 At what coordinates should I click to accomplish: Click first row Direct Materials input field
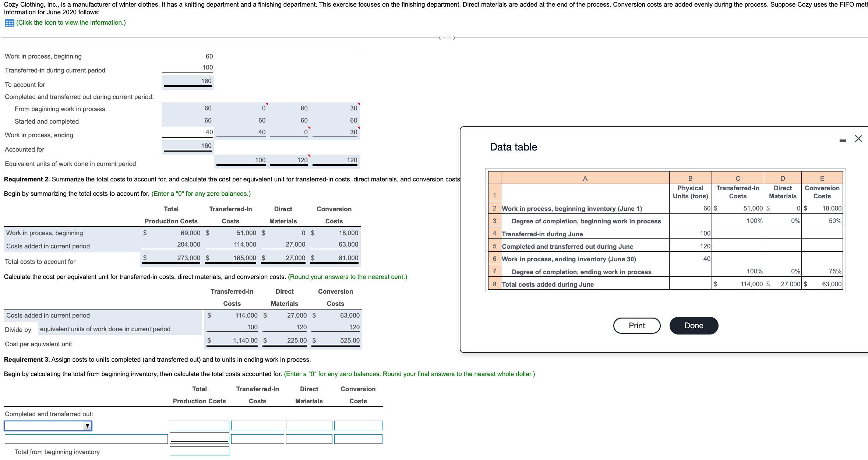(309, 426)
